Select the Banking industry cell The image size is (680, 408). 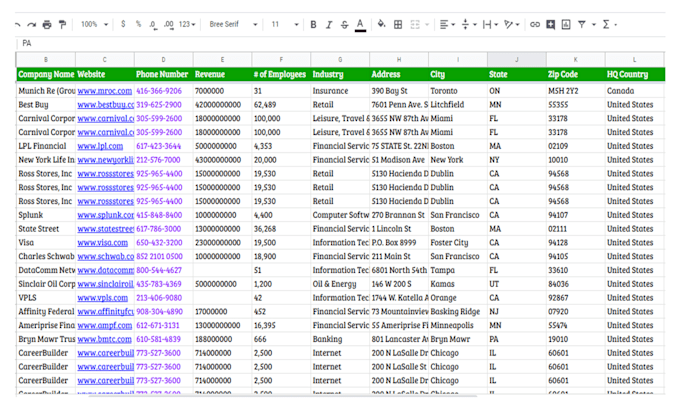(340, 339)
